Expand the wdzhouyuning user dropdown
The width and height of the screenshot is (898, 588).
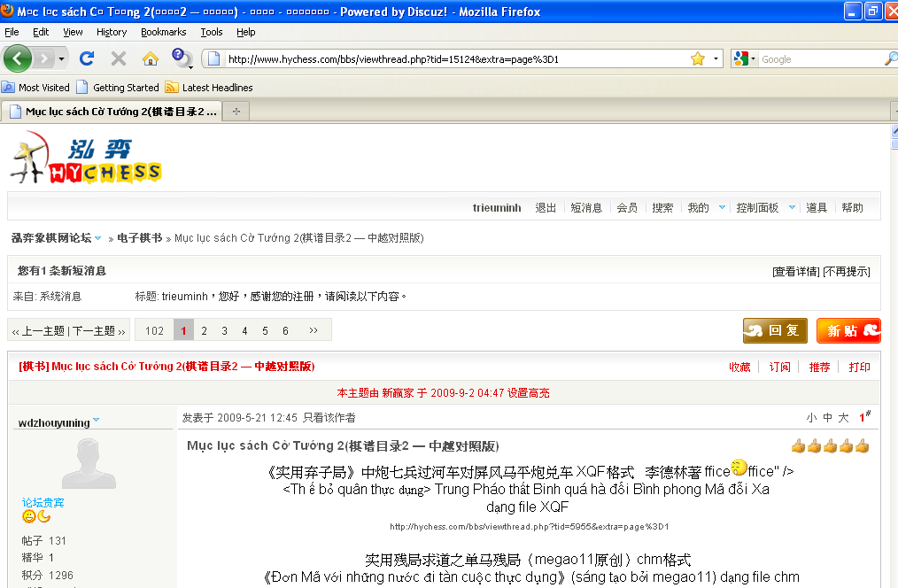(97, 420)
